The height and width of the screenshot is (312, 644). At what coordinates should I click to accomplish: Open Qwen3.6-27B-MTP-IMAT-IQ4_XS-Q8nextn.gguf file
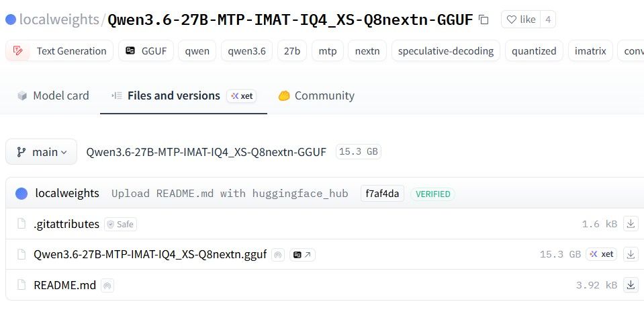coord(150,254)
